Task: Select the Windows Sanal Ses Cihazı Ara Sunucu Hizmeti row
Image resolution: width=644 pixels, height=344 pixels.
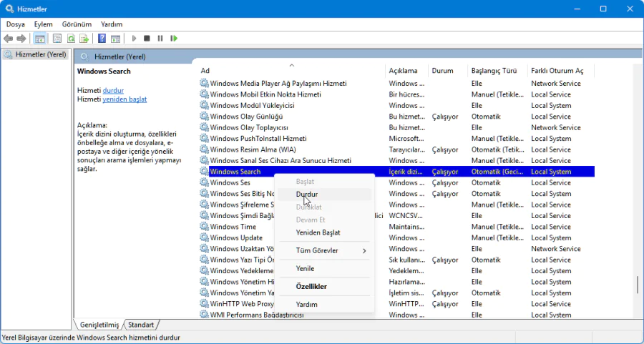Action: point(396,160)
